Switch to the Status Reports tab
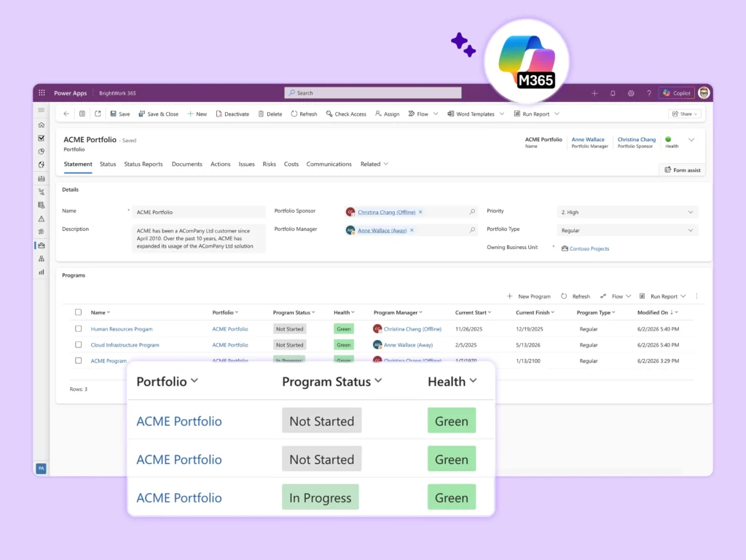 tap(144, 164)
